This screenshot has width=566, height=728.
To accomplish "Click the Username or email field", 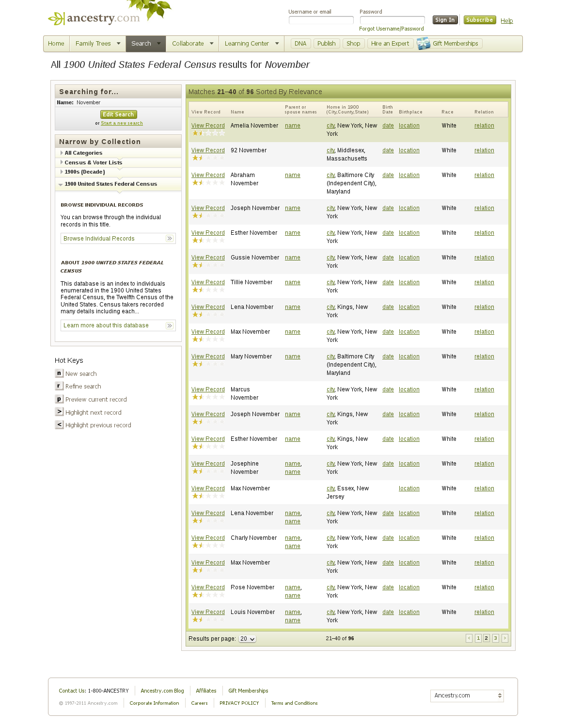I will click(321, 20).
